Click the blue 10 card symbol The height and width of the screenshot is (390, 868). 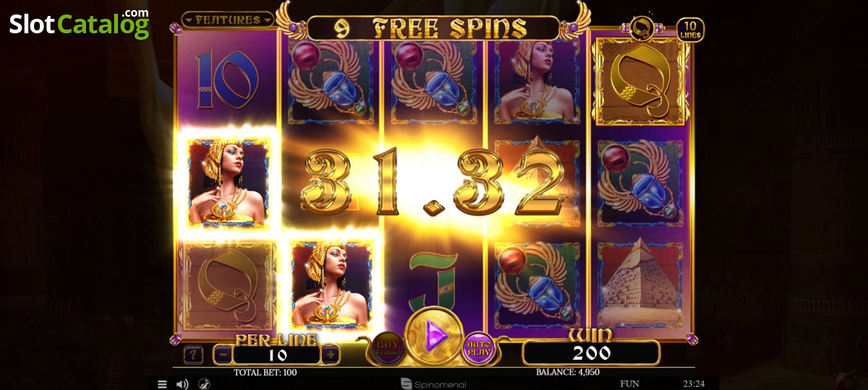pos(228,80)
